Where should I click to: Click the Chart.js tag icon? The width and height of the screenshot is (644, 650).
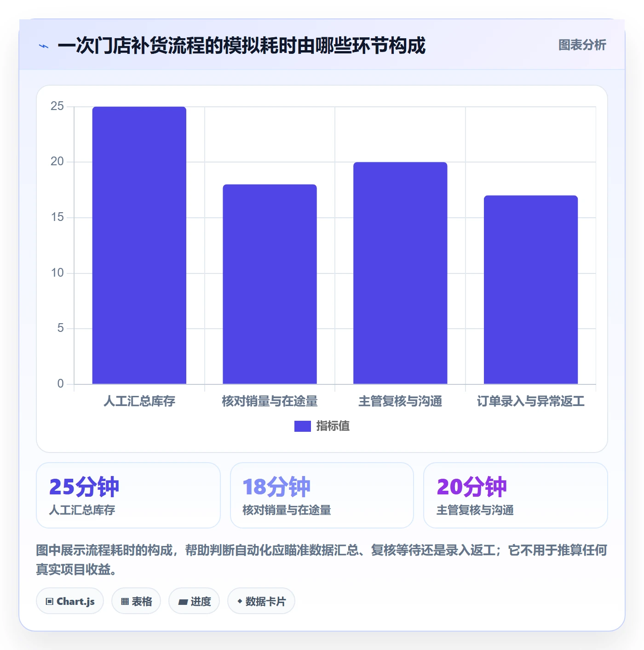pyautogui.click(x=50, y=602)
